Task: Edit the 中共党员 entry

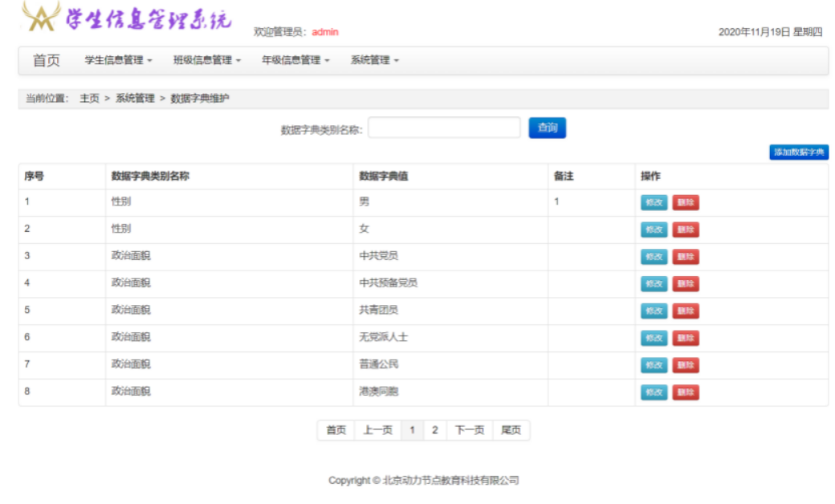Action: [x=654, y=257]
